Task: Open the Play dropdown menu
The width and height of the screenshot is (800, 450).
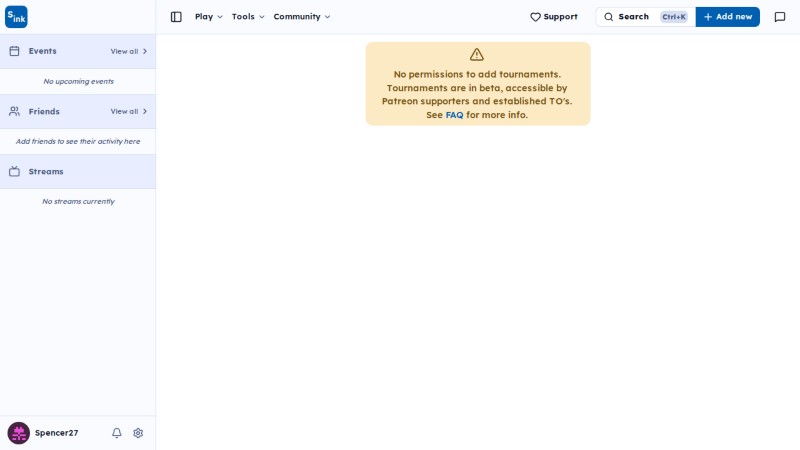Action: tap(209, 17)
